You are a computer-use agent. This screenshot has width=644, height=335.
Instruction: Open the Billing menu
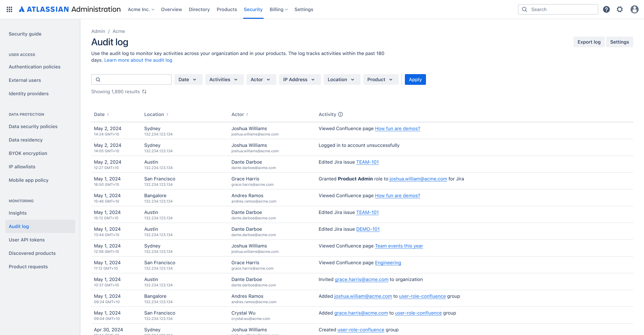point(278,9)
